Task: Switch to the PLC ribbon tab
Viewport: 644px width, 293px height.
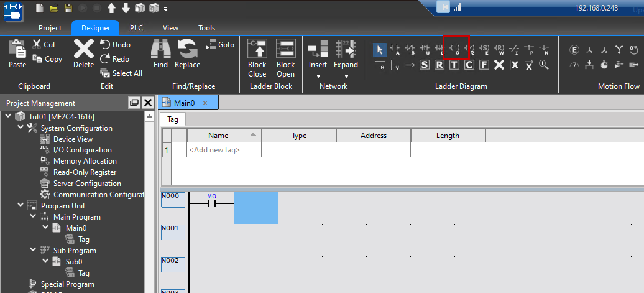Action: [136, 28]
